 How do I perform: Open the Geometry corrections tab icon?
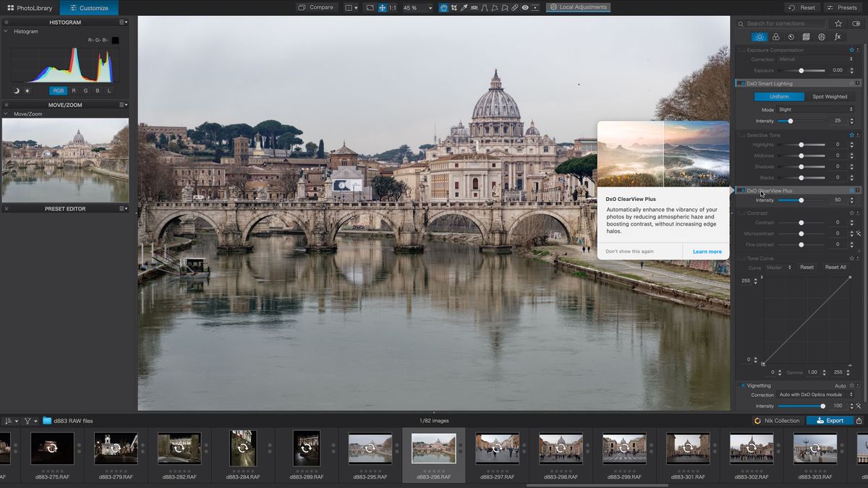[806, 37]
